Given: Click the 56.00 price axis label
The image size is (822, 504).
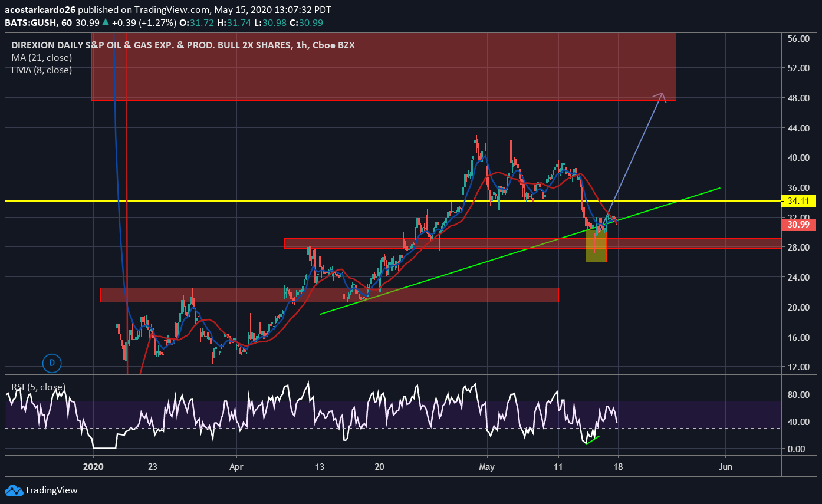Looking at the screenshot, I should (798, 38).
